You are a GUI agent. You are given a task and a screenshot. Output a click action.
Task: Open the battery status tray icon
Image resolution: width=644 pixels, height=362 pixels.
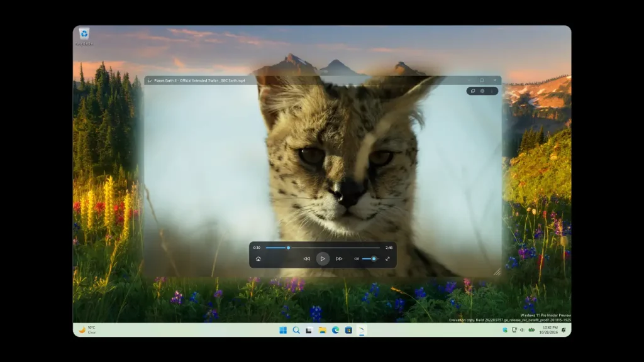[x=531, y=330]
